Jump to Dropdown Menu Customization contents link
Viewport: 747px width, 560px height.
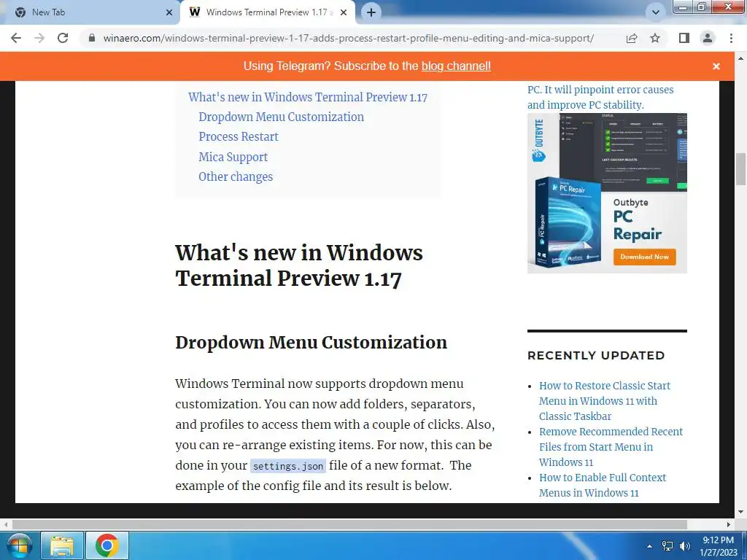point(281,117)
